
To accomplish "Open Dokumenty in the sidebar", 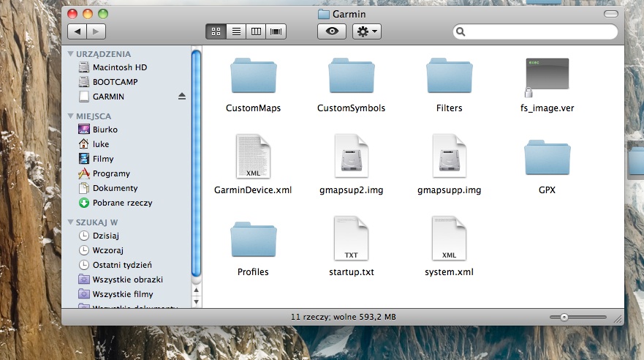I will pos(115,188).
